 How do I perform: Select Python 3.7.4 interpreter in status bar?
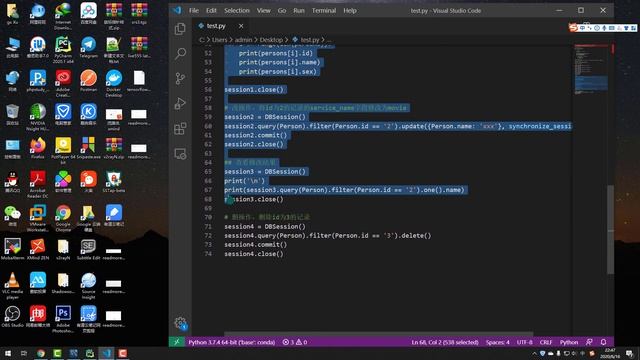(x=231, y=342)
